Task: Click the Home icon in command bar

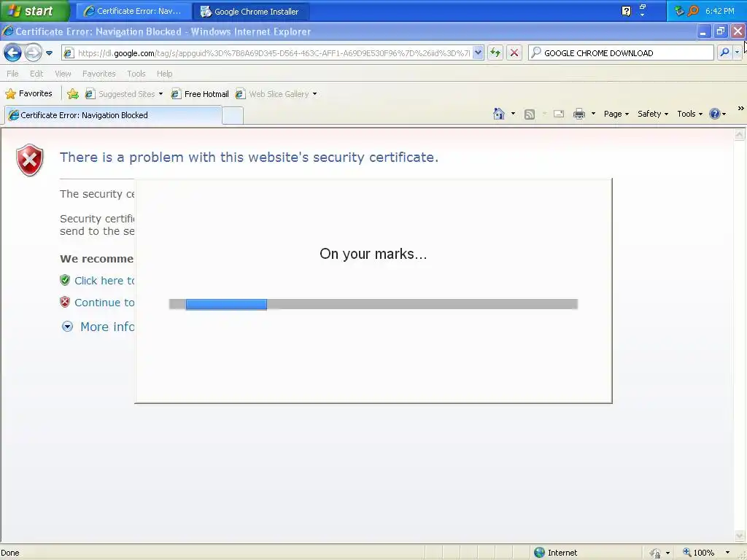Action: click(499, 114)
